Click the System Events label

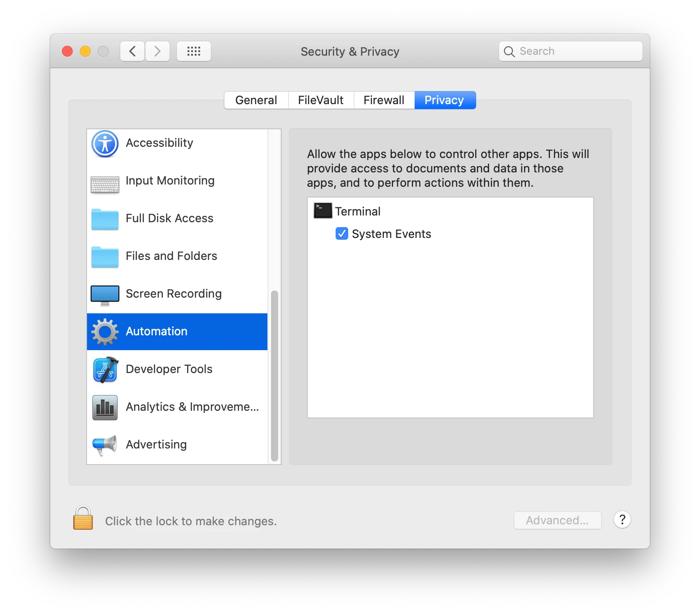391,234
